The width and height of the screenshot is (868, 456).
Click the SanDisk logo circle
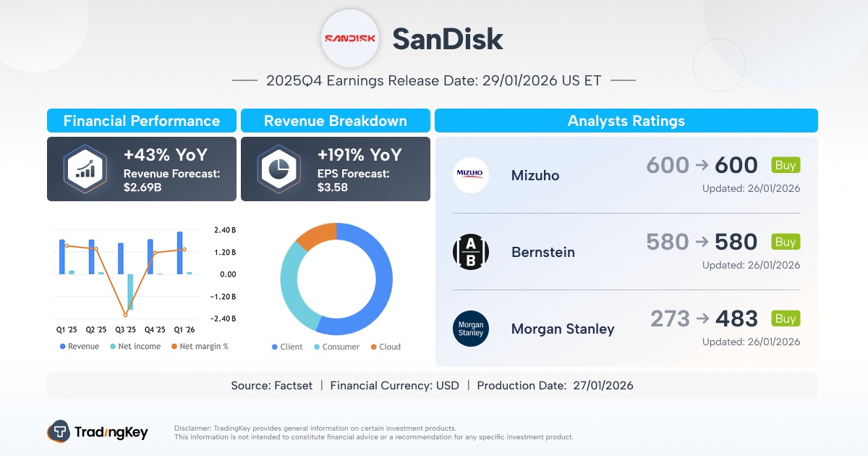tap(350, 39)
